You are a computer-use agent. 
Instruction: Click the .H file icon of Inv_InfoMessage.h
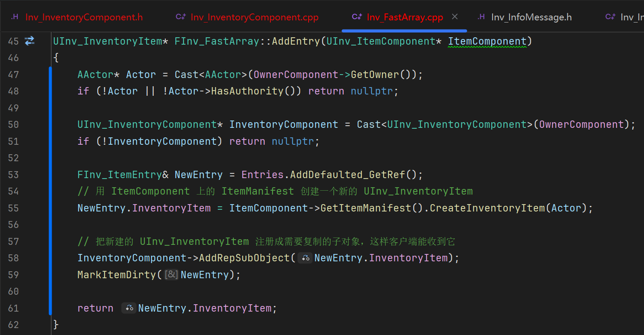[x=481, y=17]
